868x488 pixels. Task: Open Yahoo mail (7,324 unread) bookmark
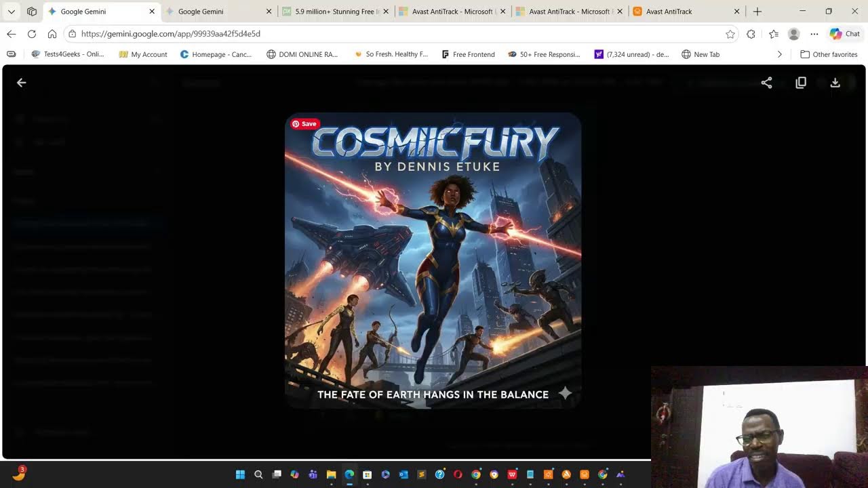(x=632, y=54)
